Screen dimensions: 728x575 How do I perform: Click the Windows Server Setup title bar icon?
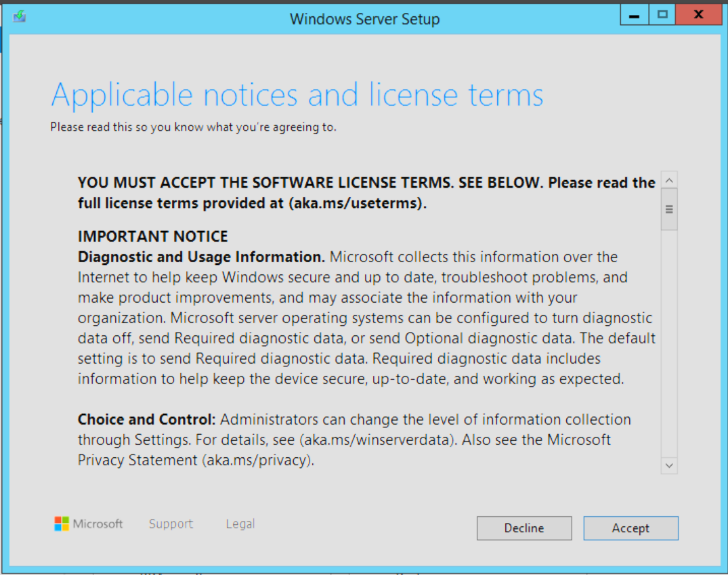19,17
